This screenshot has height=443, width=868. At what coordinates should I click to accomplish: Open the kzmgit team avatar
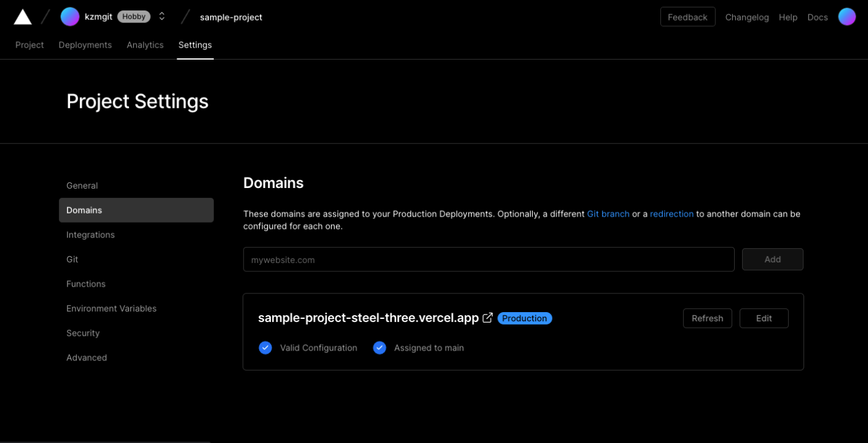pos(70,17)
